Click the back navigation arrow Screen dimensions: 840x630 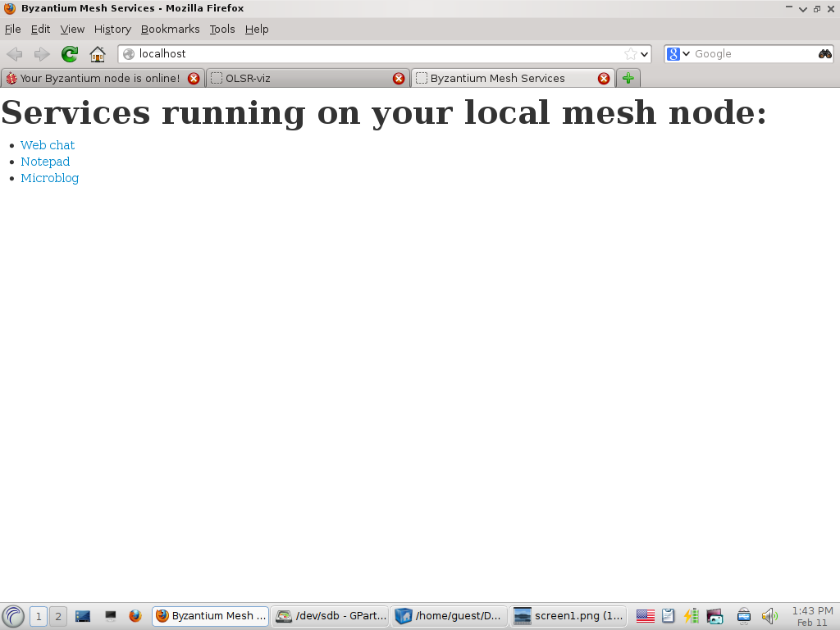(x=14, y=54)
